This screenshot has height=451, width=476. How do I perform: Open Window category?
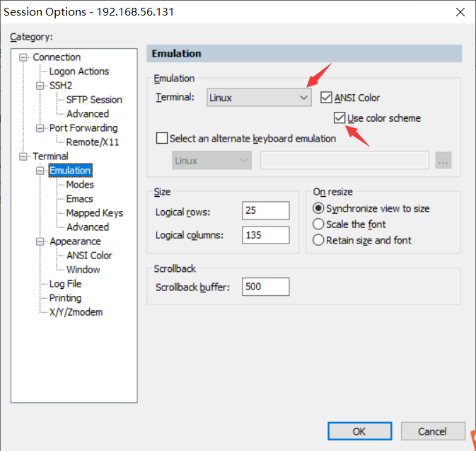[x=83, y=270]
